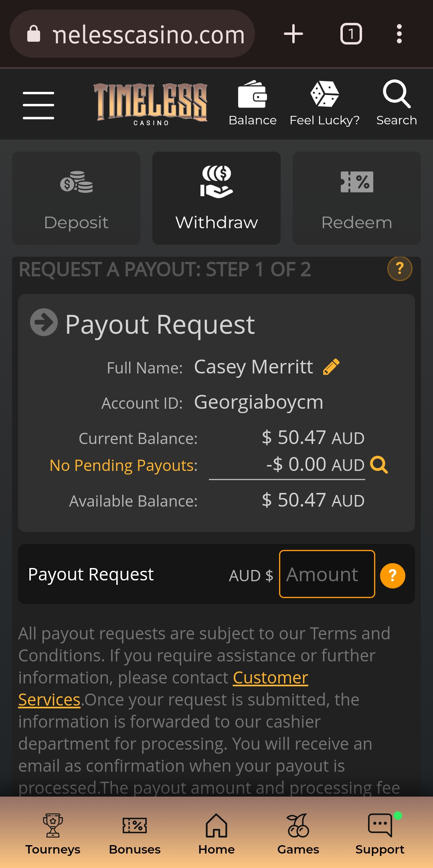View pending payouts magnifier icon
The width and height of the screenshot is (433, 868).
379,465
